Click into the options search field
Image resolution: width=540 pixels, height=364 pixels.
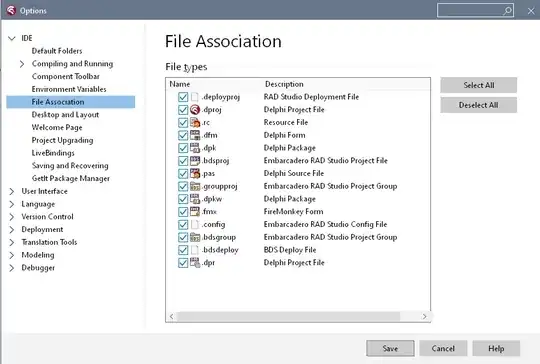(470, 11)
